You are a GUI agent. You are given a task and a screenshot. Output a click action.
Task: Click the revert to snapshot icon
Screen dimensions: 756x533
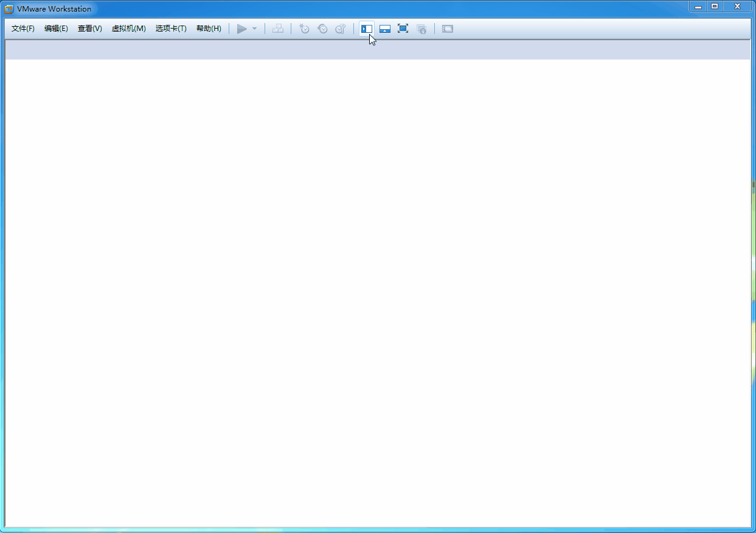pyautogui.click(x=322, y=29)
